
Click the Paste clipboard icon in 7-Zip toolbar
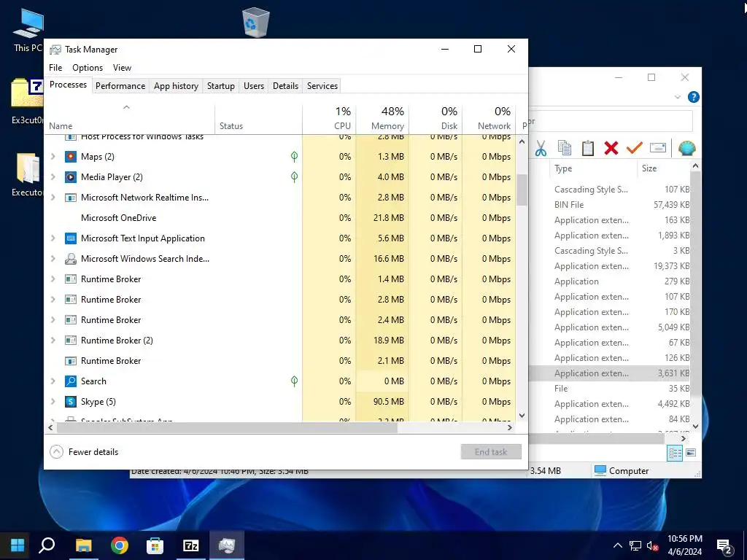coord(588,148)
